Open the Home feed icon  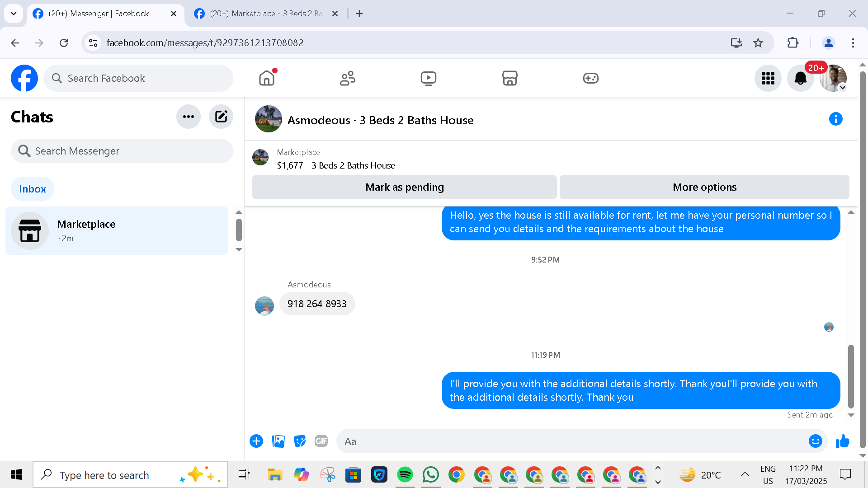tap(267, 78)
